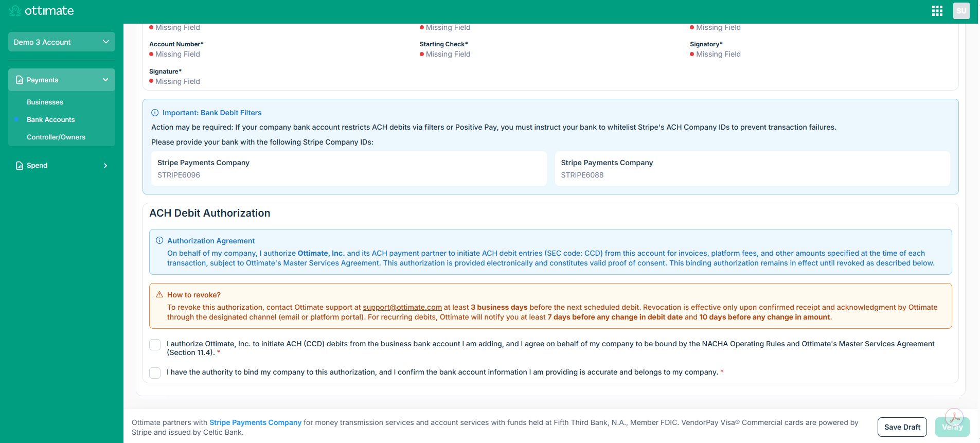
Task: Select Bank Accounts menu item
Action: (x=51, y=119)
